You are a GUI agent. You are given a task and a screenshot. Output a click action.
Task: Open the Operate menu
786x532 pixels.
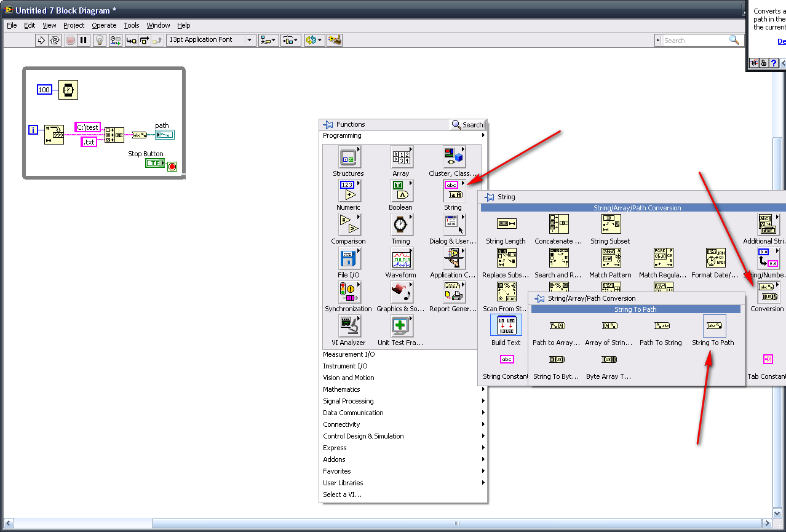point(104,25)
